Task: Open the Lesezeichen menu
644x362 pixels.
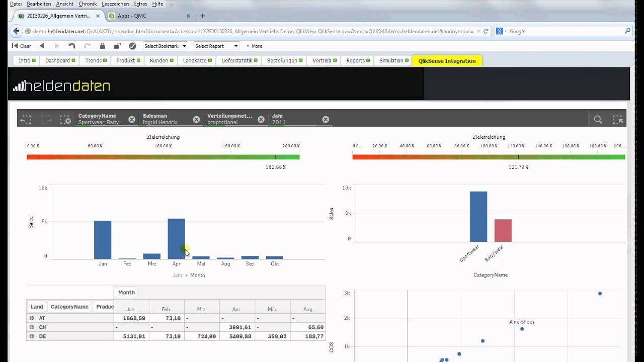Action: pos(115,4)
